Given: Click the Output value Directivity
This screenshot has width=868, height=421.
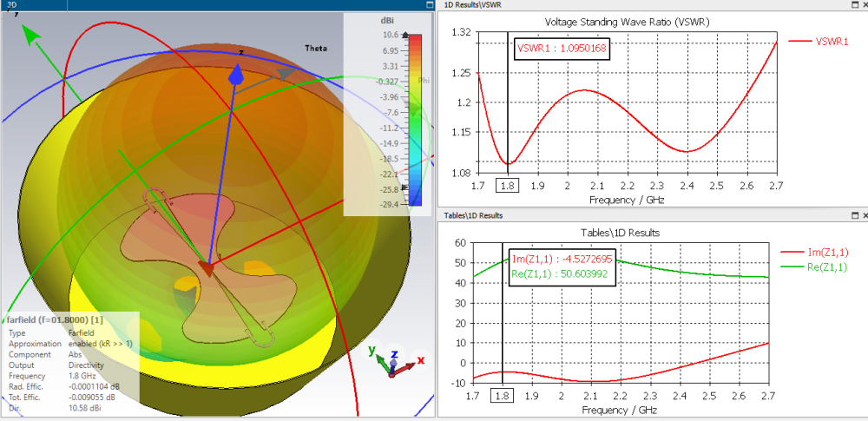Looking at the screenshot, I should [86, 365].
